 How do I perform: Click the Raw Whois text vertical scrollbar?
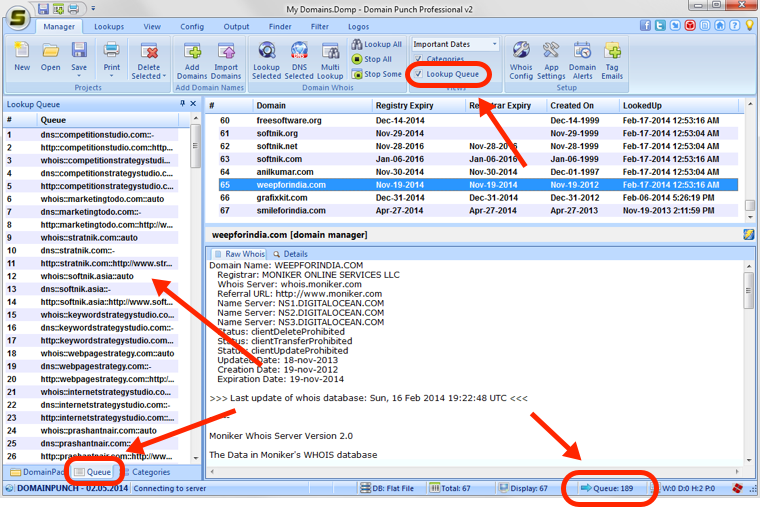click(x=749, y=362)
